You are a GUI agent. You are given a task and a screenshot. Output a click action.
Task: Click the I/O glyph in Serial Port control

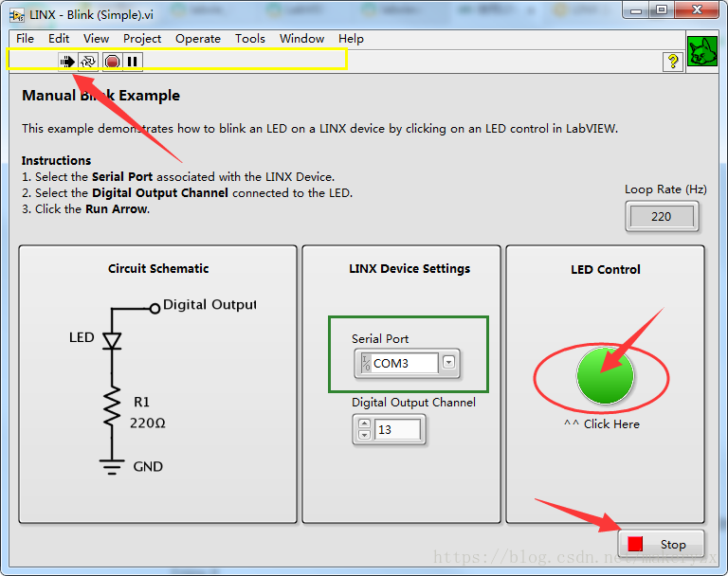[366, 363]
